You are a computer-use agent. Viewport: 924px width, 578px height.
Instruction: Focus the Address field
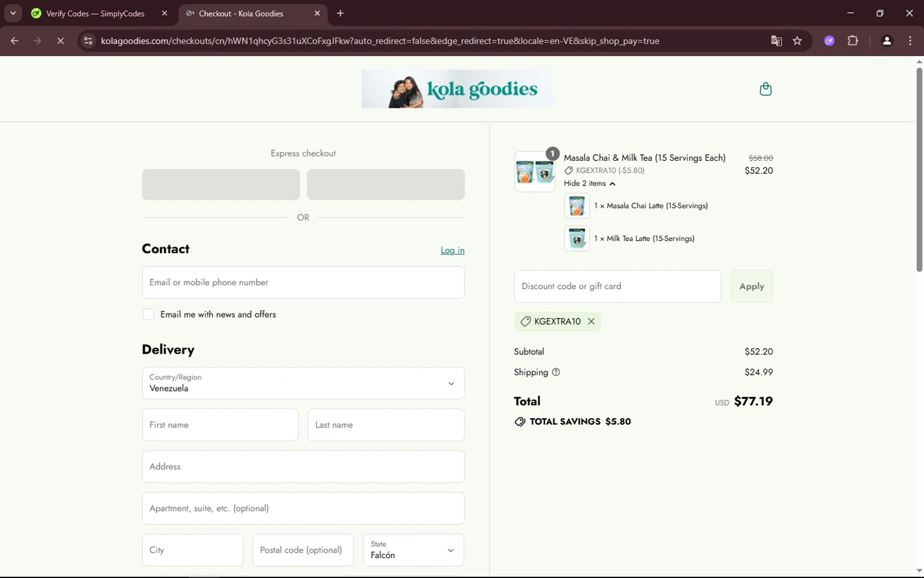303,466
